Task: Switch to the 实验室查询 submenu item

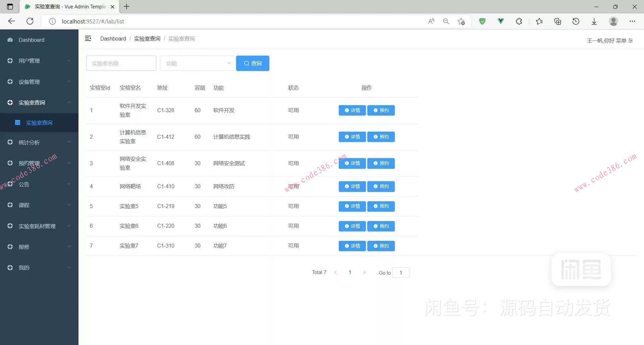Action: (39, 123)
